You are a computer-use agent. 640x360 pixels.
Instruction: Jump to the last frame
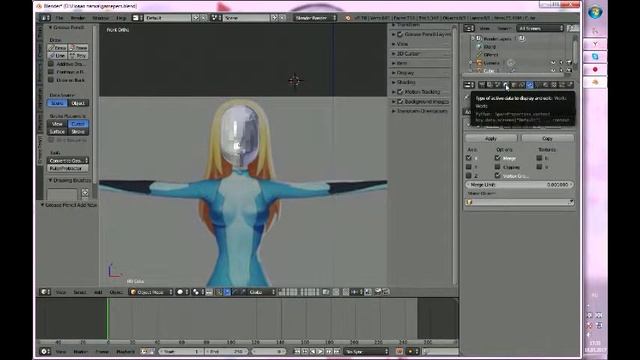(337, 351)
